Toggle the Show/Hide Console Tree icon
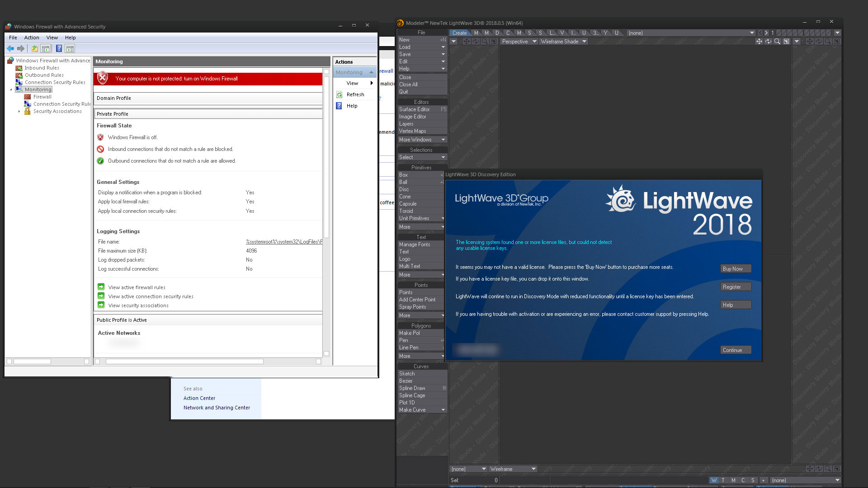The height and width of the screenshot is (488, 868). [x=45, y=49]
